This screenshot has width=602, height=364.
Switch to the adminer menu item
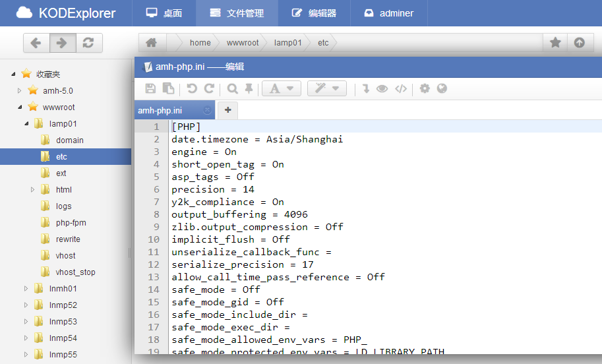pos(396,13)
